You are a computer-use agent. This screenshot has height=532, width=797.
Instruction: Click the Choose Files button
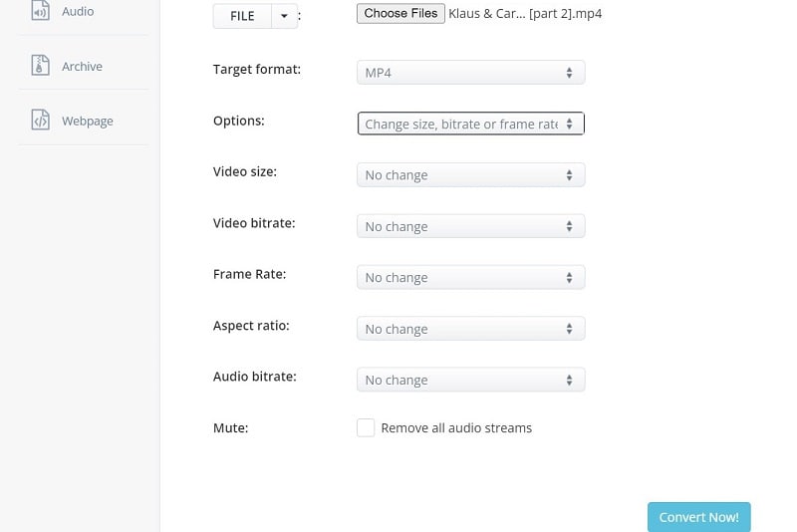click(x=400, y=14)
